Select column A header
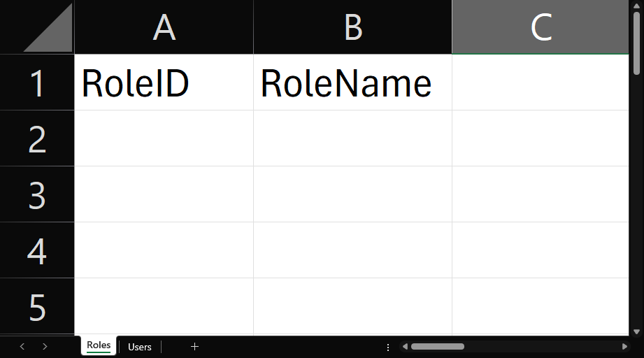 164,27
